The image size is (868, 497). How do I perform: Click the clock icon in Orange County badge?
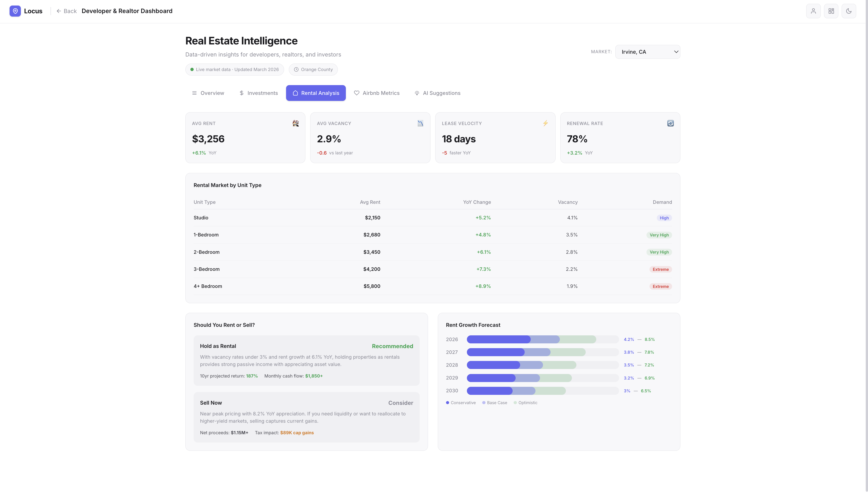[296, 70]
